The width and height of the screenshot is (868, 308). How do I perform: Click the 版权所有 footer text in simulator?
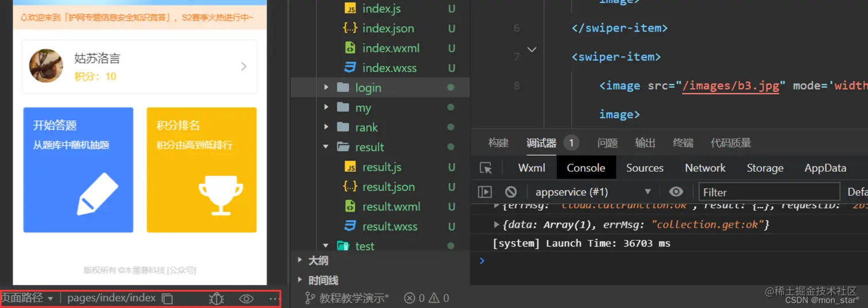click(140, 270)
